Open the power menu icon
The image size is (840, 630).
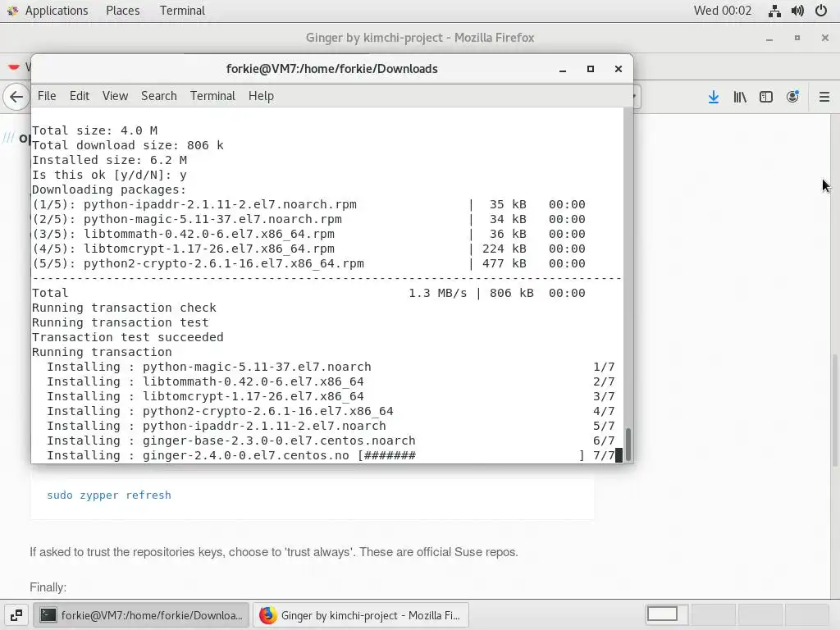(820, 11)
